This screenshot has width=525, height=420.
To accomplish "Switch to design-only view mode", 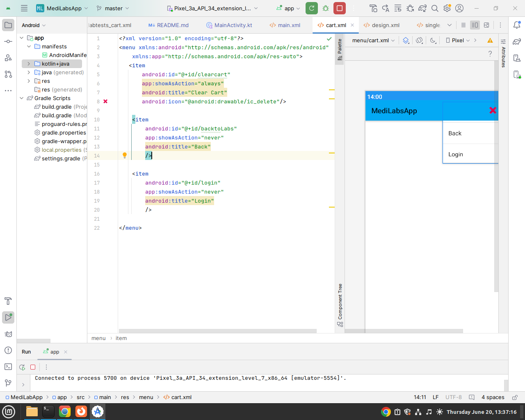I will pyautogui.click(x=486, y=25).
